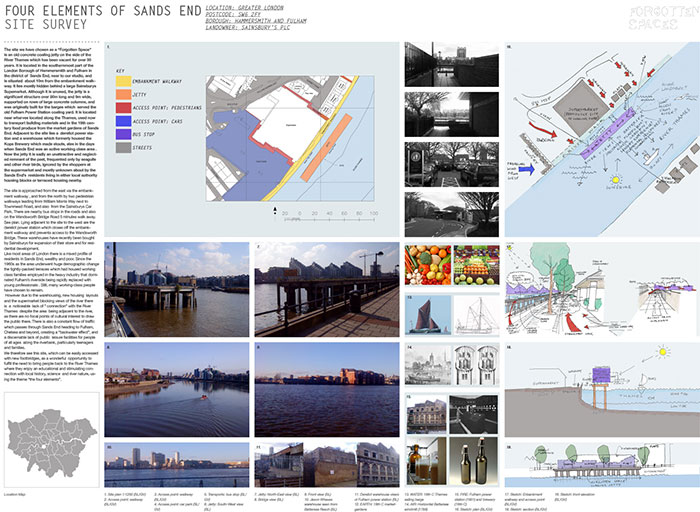The height and width of the screenshot is (512, 700).
Task: Click the 'BUS STOP' legend label
Action: tap(144, 134)
